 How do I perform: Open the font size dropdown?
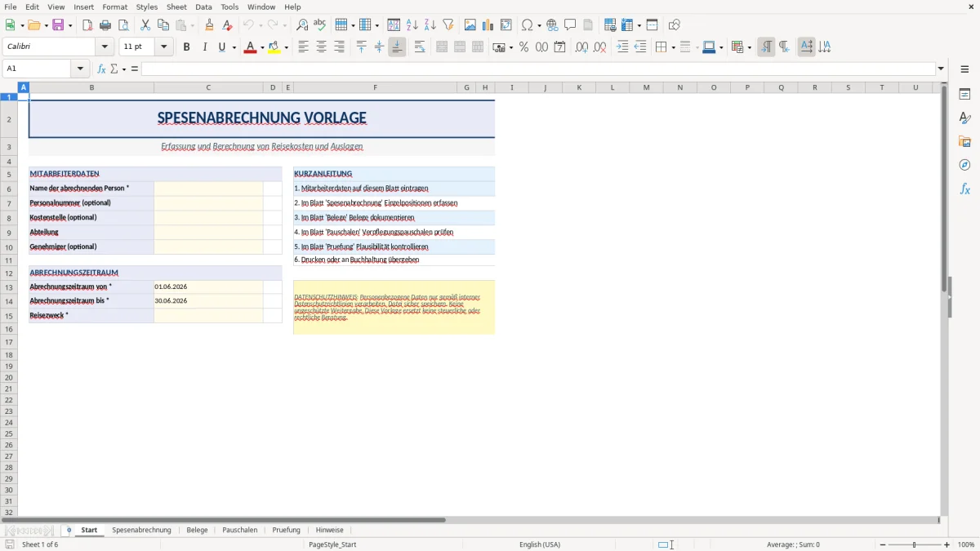(x=163, y=47)
